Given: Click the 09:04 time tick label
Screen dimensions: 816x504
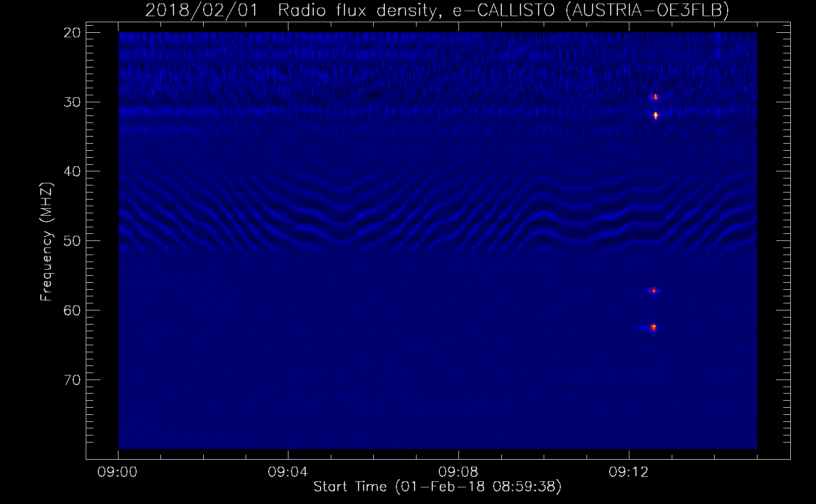Looking at the screenshot, I should (288, 472).
